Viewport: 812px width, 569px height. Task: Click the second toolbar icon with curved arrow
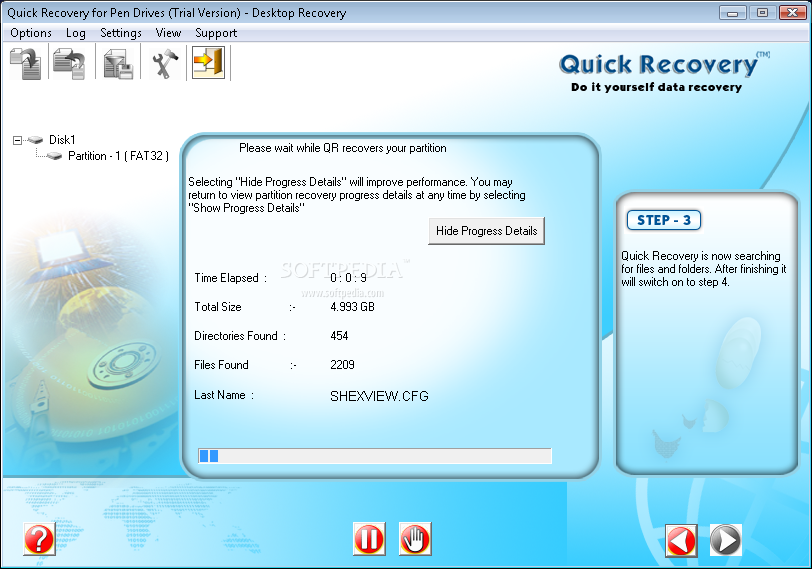point(69,63)
